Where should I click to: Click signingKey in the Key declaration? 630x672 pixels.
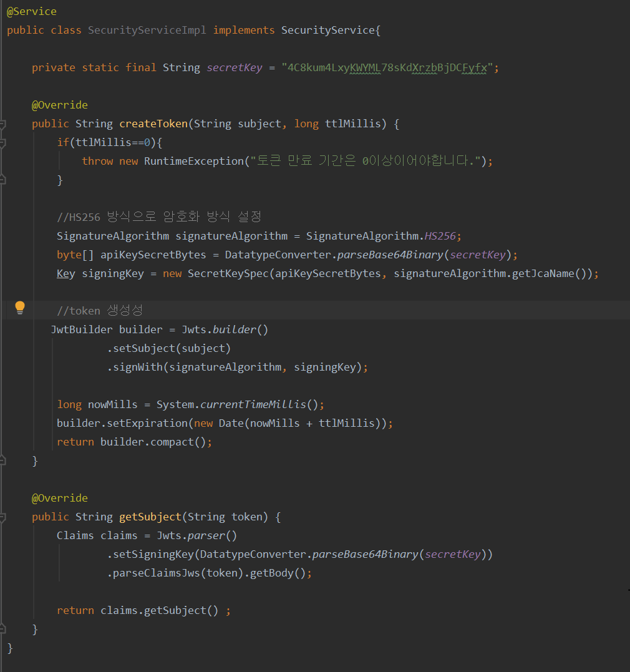pyautogui.click(x=113, y=273)
